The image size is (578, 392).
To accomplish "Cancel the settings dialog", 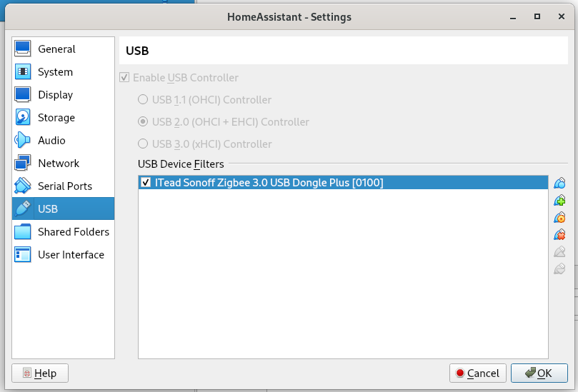I will (477, 373).
